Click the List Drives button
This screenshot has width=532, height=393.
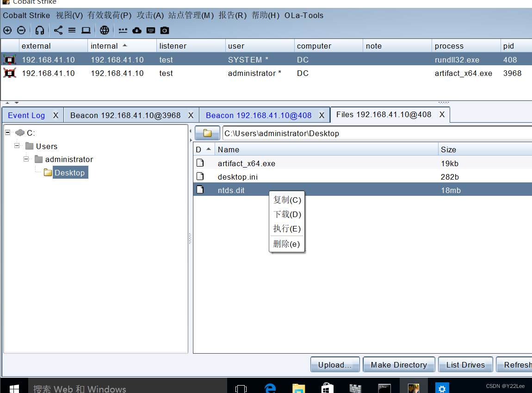coord(465,365)
